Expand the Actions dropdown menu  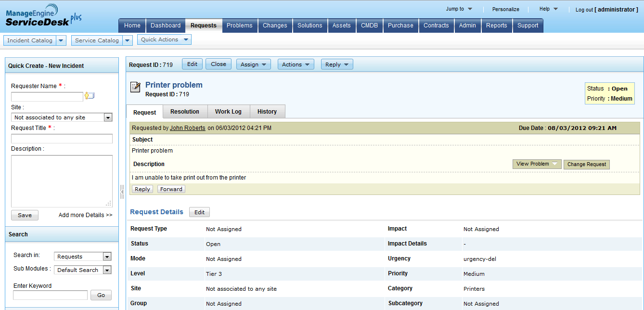click(296, 64)
